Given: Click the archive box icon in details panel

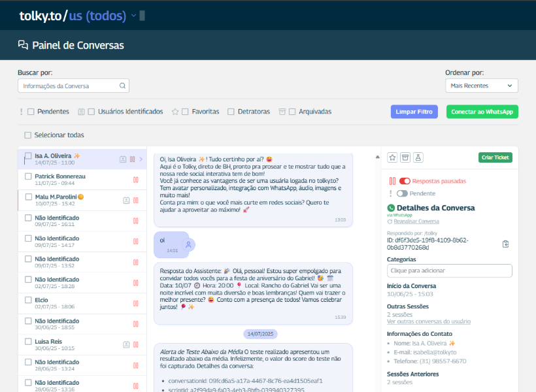Looking at the screenshot, I should pyautogui.click(x=405, y=157).
